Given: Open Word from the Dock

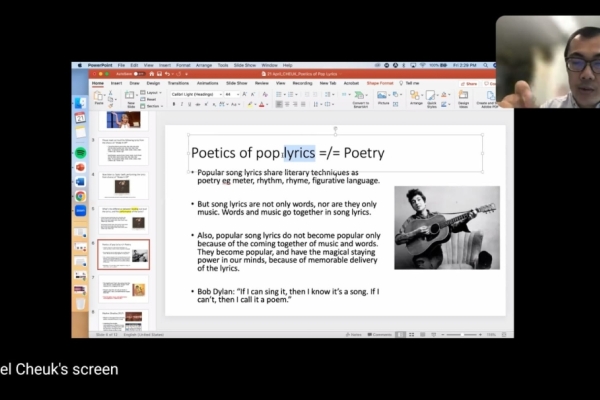Looking at the screenshot, I should point(80,181).
